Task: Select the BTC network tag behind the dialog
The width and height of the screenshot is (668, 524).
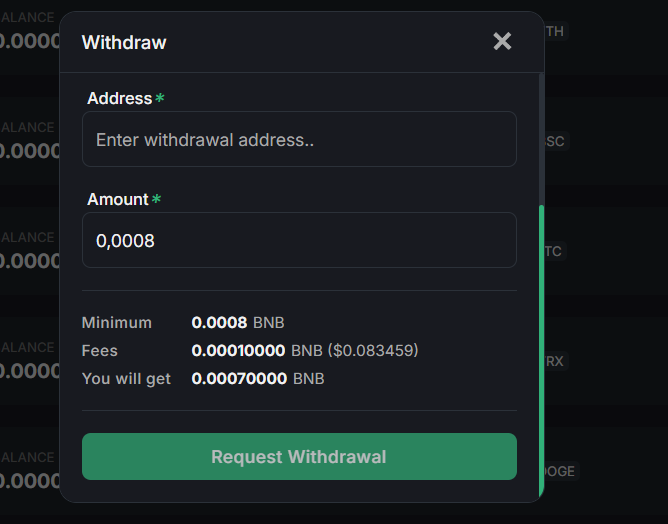Action: click(x=553, y=251)
